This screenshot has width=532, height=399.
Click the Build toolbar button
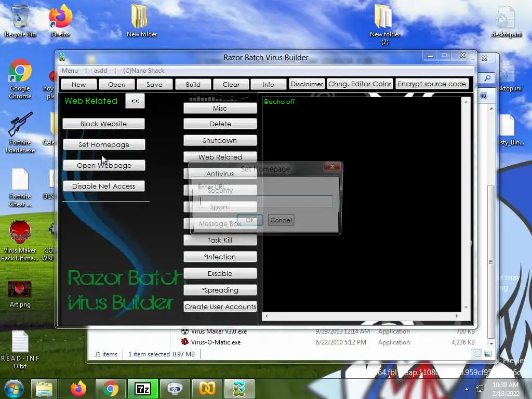pyautogui.click(x=193, y=85)
